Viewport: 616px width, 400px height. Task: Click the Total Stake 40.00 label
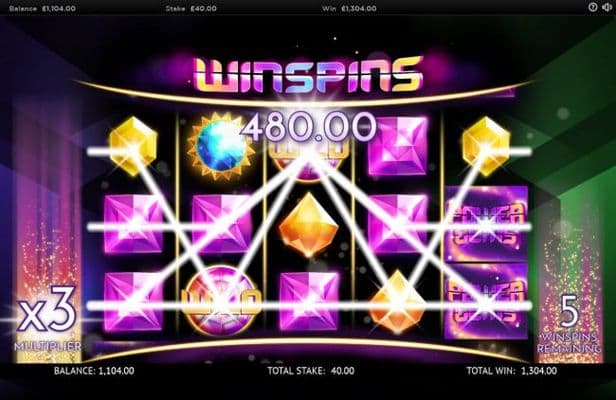pos(311,371)
